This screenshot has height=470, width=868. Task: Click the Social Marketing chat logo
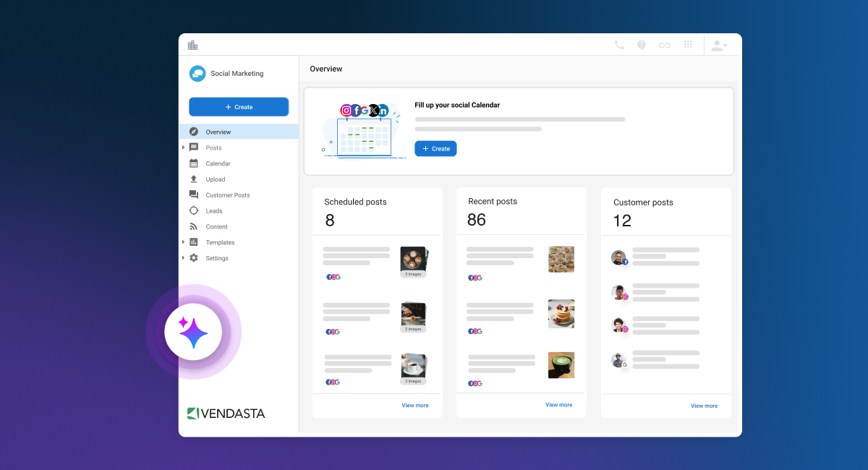coord(197,73)
